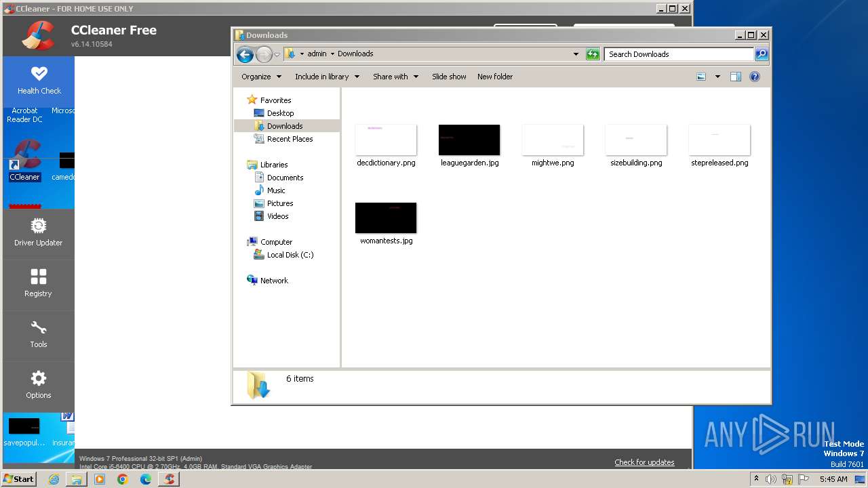This screenshot has height=488, width=868.
Task: Click the 6 items status text
Action: (300, 379)
